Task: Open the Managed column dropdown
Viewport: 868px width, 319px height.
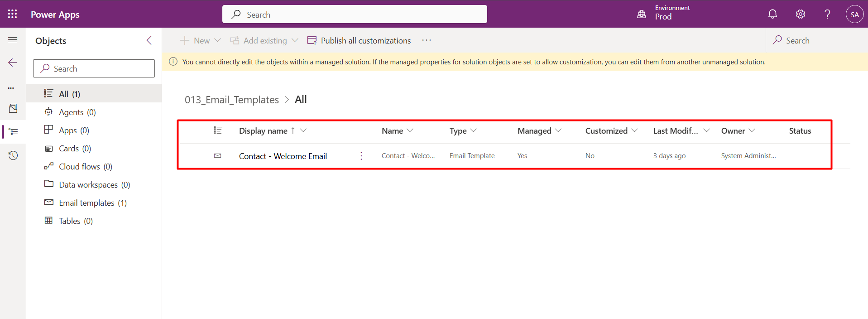Action: [558, 130]
